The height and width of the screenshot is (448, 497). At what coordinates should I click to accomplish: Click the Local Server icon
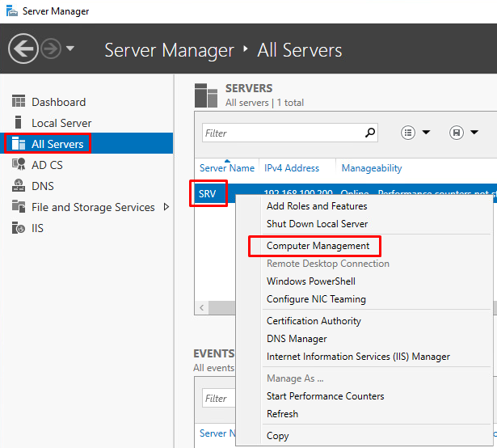point(19,122)
